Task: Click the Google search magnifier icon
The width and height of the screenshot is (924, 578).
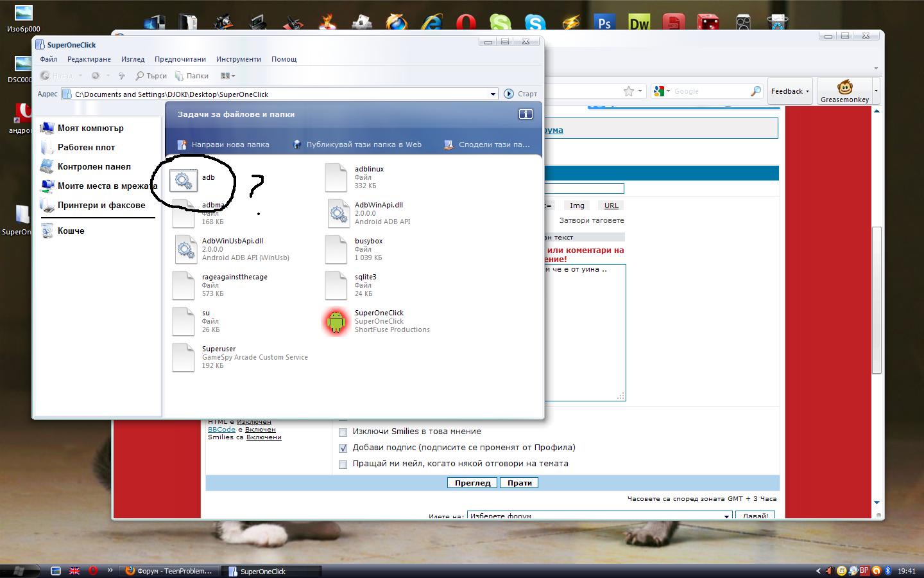Action: [755, 91]
